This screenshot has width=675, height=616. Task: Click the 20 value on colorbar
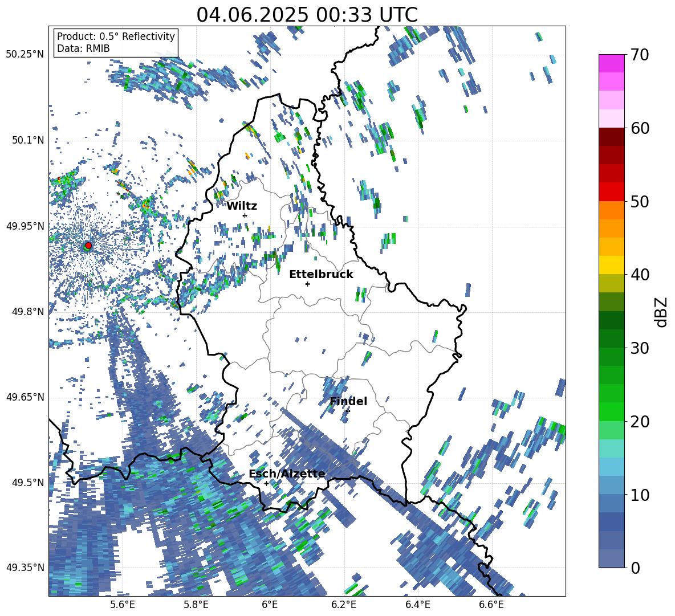point(640,422)
